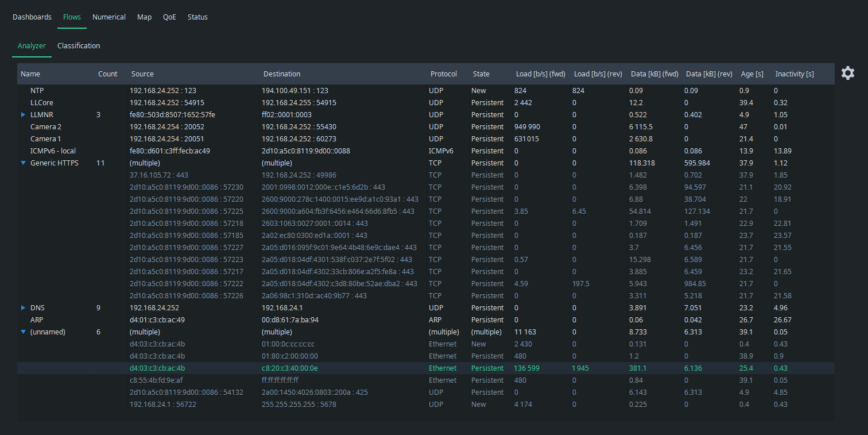This screenshot has width=868, height=435.
Task: Expand the LLMNR flow group
Action: click(x=23, y=115)
